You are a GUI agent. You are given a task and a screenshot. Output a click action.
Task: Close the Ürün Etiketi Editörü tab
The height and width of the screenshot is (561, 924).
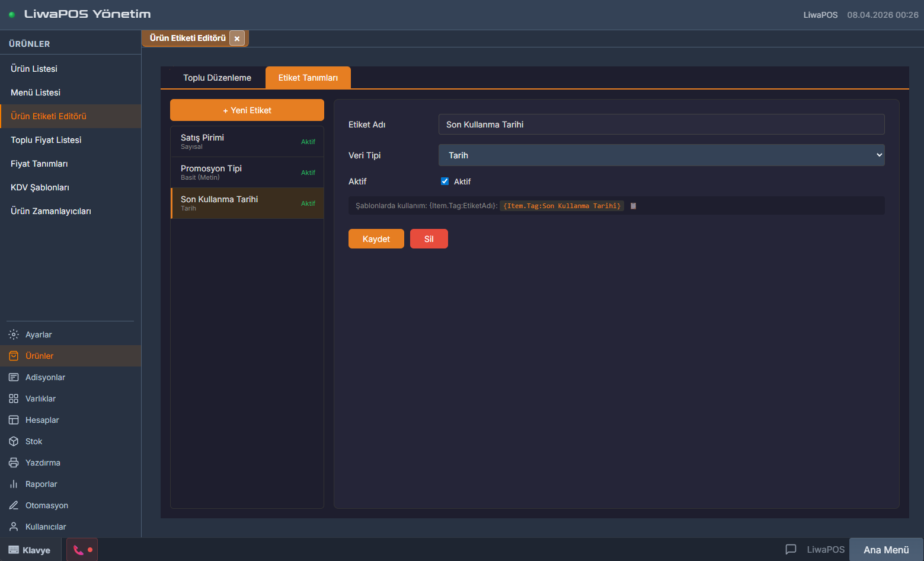237,39
